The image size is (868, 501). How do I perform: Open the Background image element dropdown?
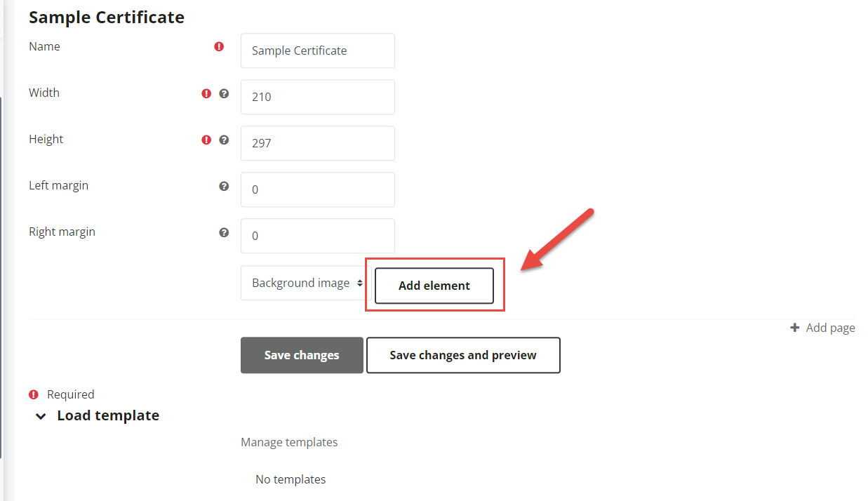click(x=307, y=283)
